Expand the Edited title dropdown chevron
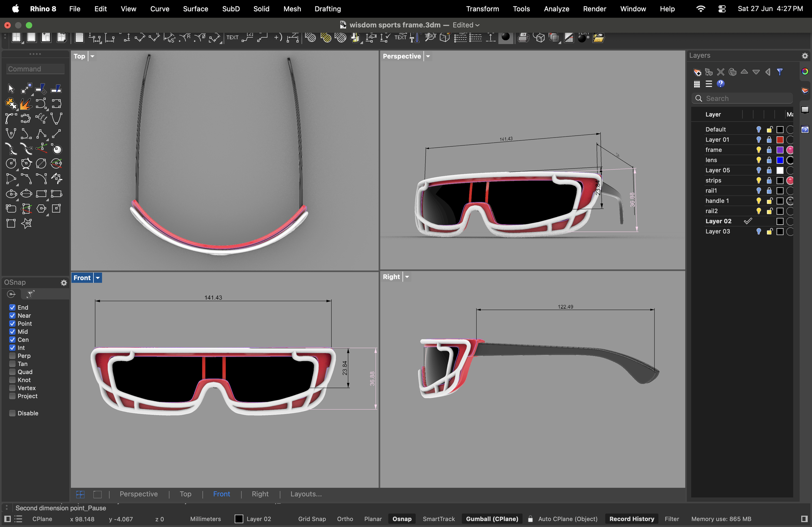 [x=477, y=25]
